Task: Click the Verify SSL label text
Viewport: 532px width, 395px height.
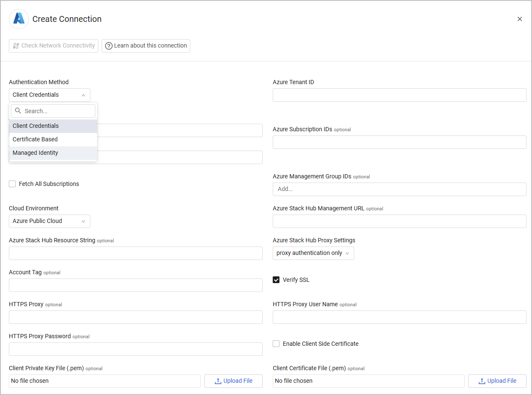Action: (x=296, y=280)
